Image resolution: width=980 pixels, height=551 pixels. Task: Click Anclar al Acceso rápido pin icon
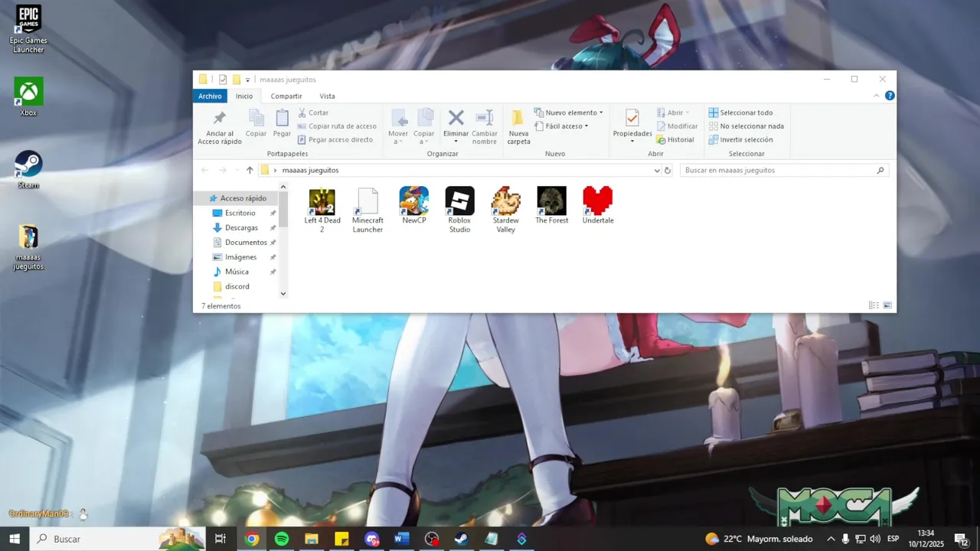pos(220,119)
